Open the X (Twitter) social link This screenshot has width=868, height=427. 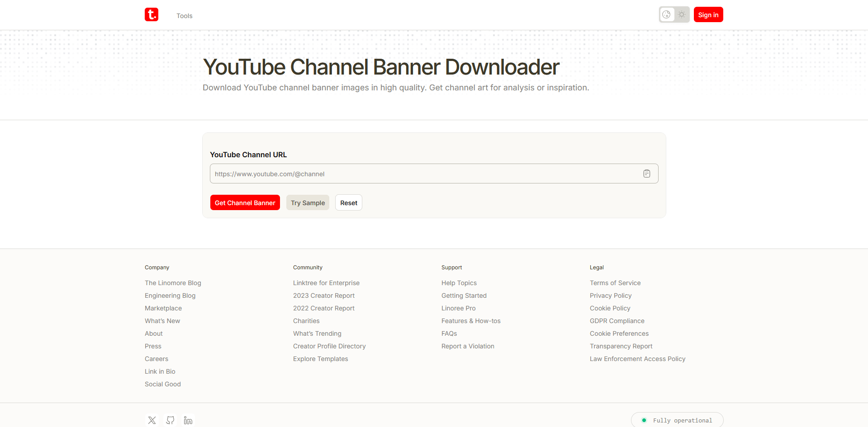click(152, 420)
